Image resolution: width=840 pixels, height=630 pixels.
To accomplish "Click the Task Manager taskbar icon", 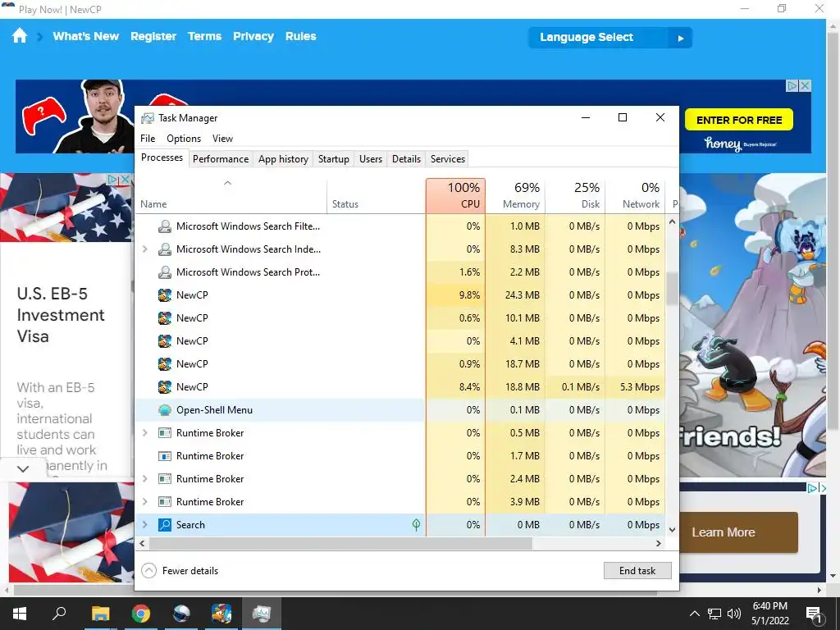I will point(262,614).
